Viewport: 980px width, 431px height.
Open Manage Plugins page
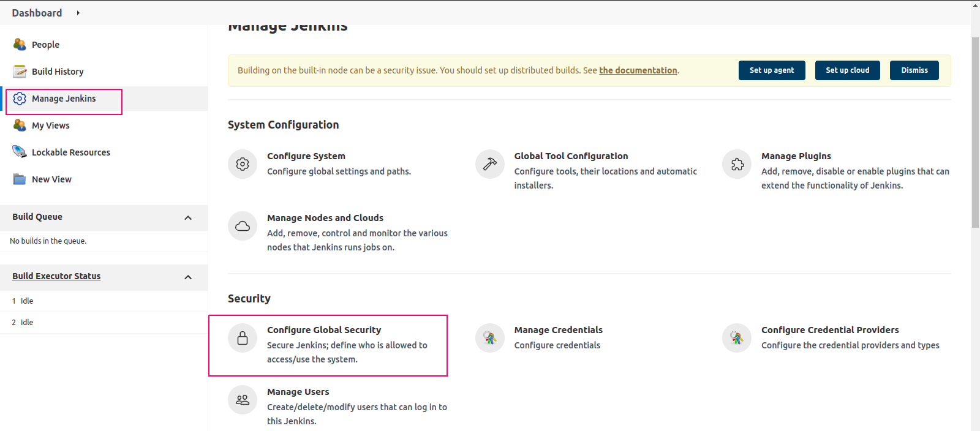[x=796, y=156]
